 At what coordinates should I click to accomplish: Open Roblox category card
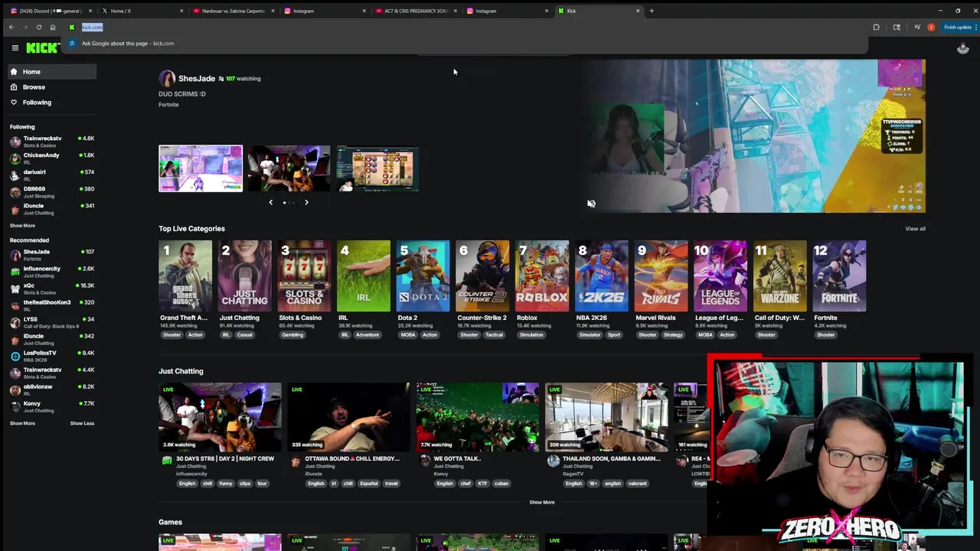coord(542,276)
